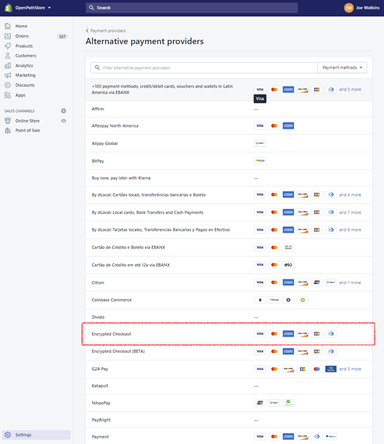
Task: View online store with the eye icon
Action: (x=63, y=121)
